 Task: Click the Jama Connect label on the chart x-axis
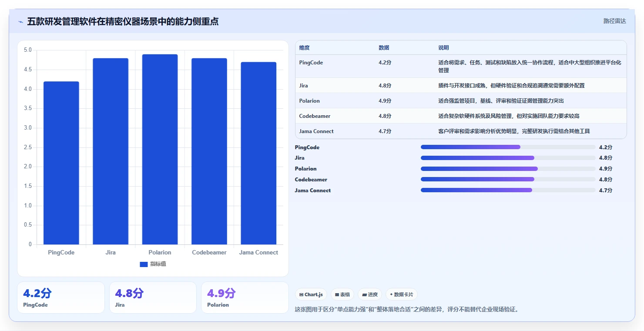point(258,252)
